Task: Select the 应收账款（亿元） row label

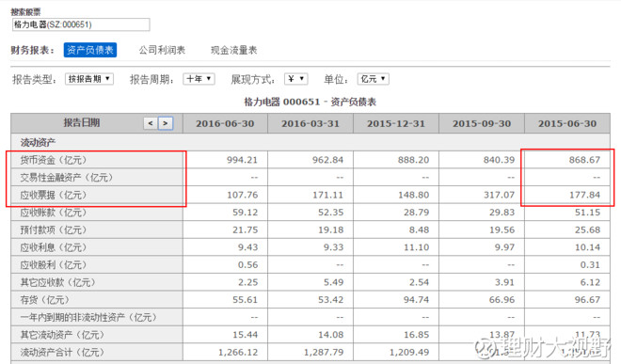Action: 54,213
